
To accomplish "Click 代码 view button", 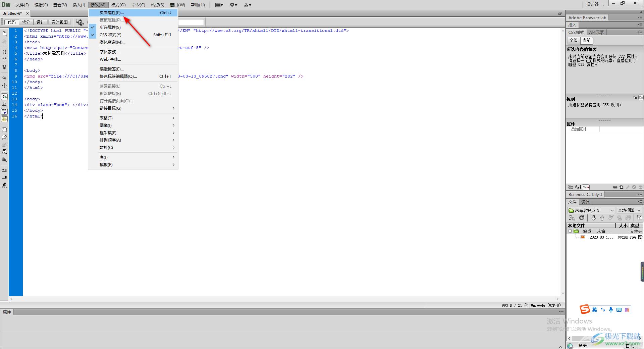I will pyautogui.click(x=12, y=22).
